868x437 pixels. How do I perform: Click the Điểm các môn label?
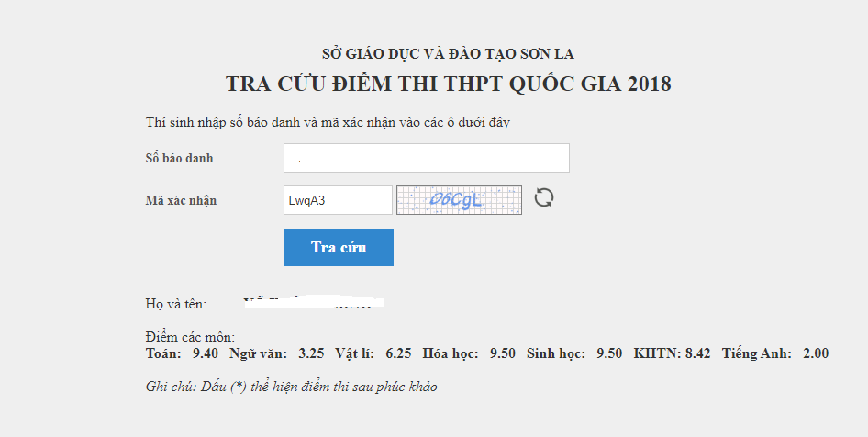coord(190,337)
